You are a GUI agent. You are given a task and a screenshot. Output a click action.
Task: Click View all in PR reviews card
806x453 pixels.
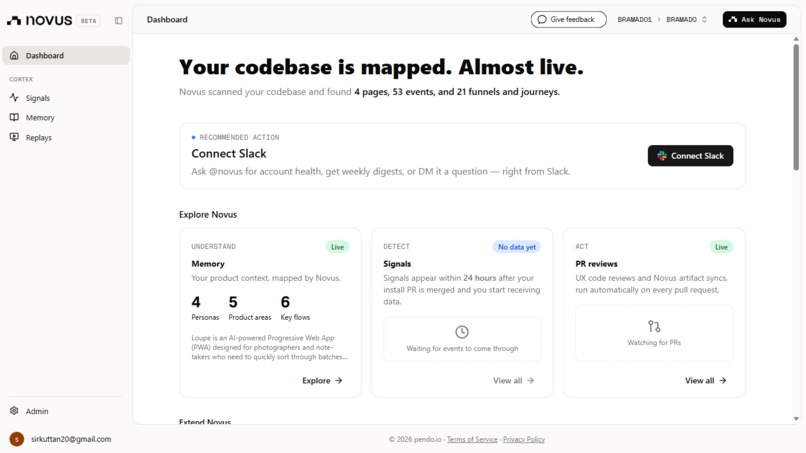click(705, 380)
